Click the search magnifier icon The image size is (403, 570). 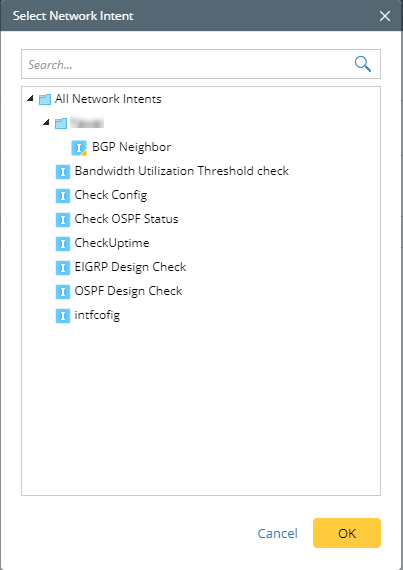(363, 64)
